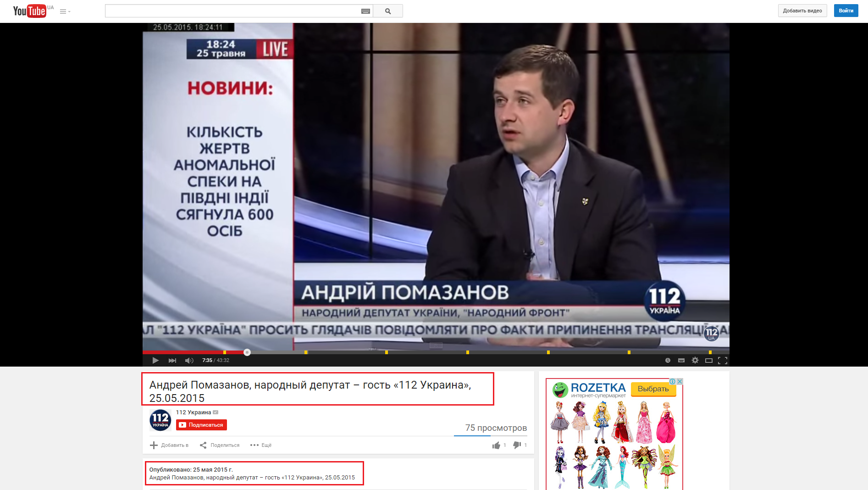Open the AdChoices info icon on ad

673,382
